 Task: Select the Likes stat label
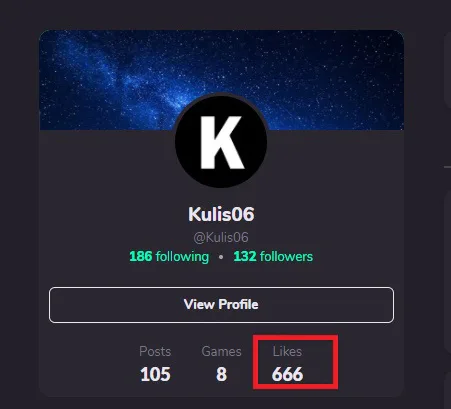tap(287, 351)
